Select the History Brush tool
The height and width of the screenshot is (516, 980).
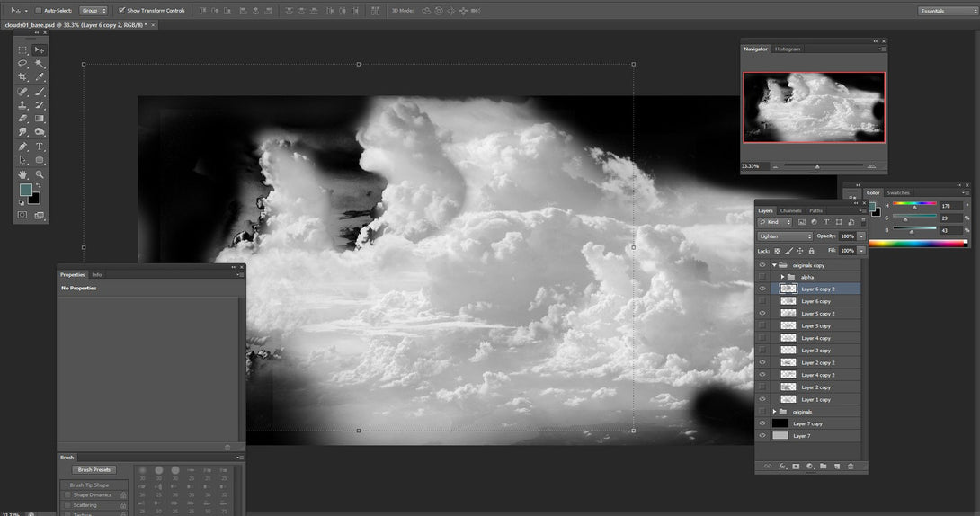coord(40,105)
